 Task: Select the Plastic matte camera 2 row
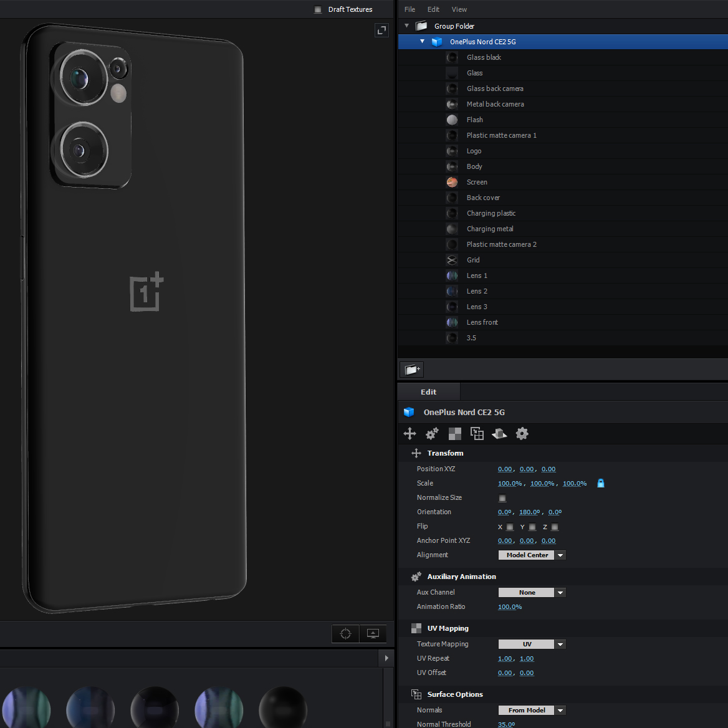(563, 244)
